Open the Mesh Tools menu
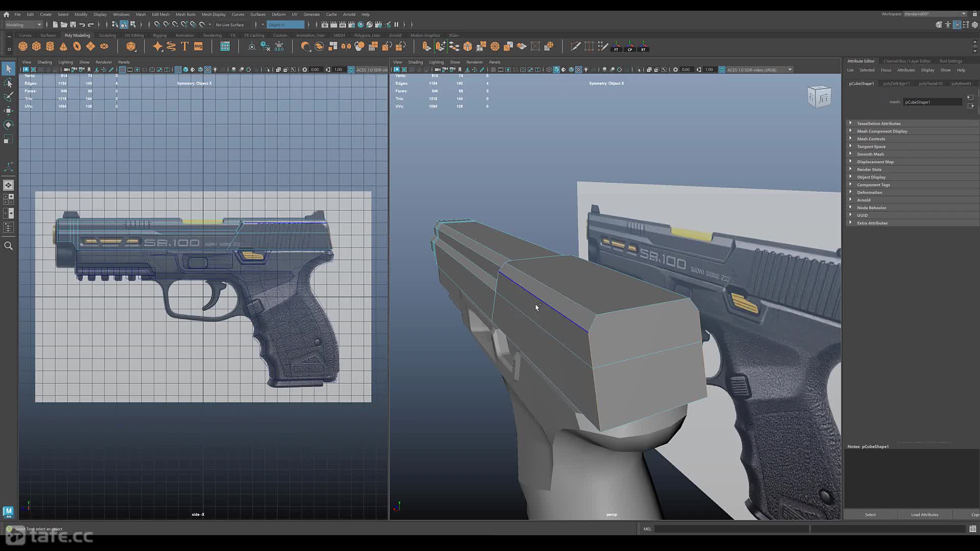This screenshot has width=980, height=551. [185, 14]
